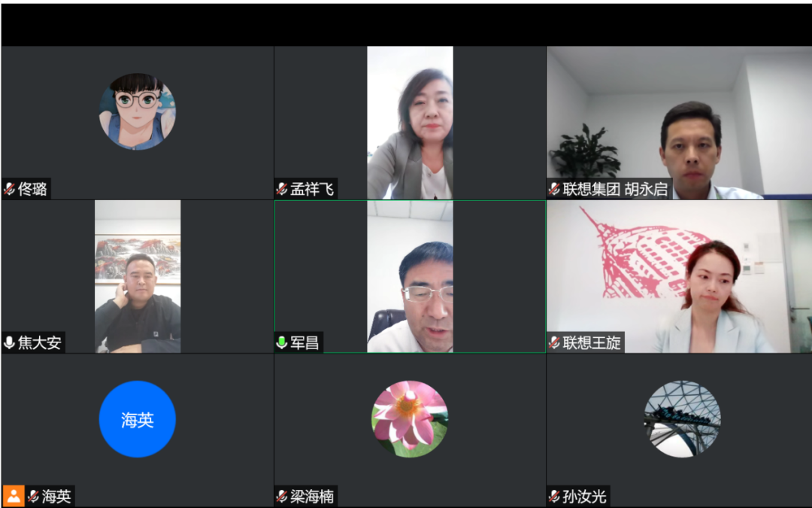
Task: Click the name label 联想集团 胡永启
Action: (x=615, y=189)
